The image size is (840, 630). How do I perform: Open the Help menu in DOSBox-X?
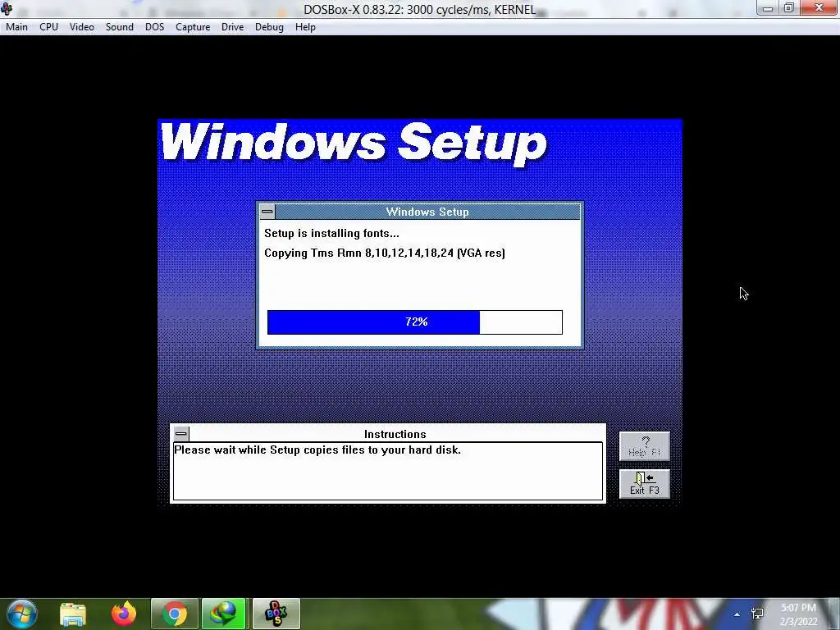click(x=305, y=27)
